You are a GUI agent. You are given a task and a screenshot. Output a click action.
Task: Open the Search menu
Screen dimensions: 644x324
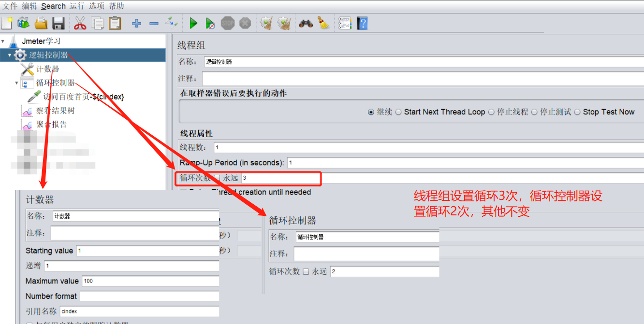[x=53, y=6]
